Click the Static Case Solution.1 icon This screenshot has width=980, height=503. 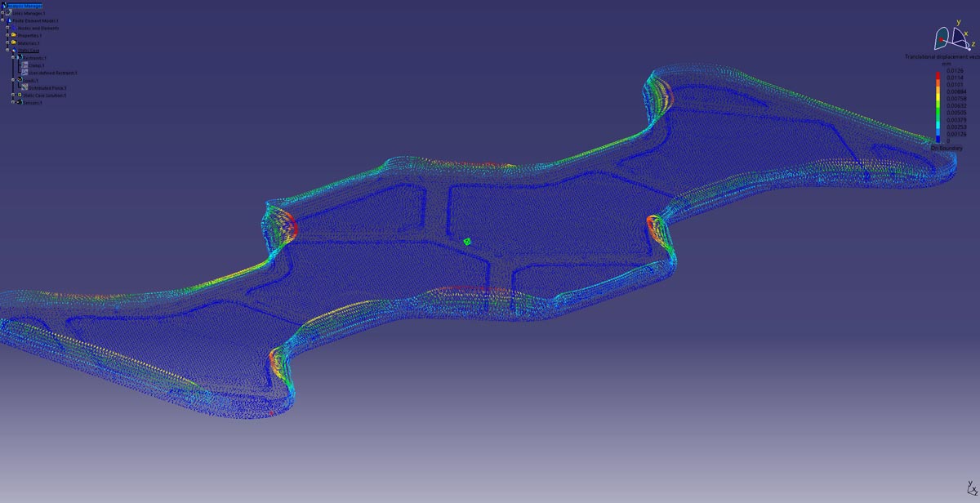[20, 95]
